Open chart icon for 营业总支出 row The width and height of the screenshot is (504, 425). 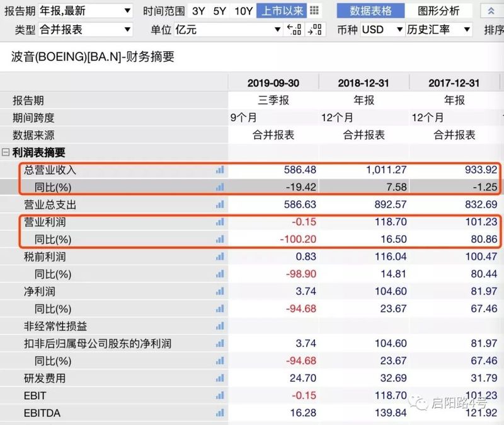pos(220,204)
